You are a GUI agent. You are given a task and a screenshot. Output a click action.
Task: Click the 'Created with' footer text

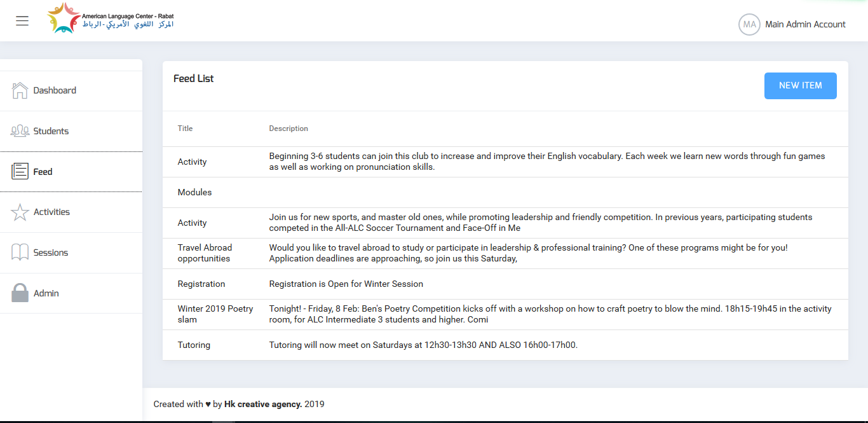click(178, 404)
